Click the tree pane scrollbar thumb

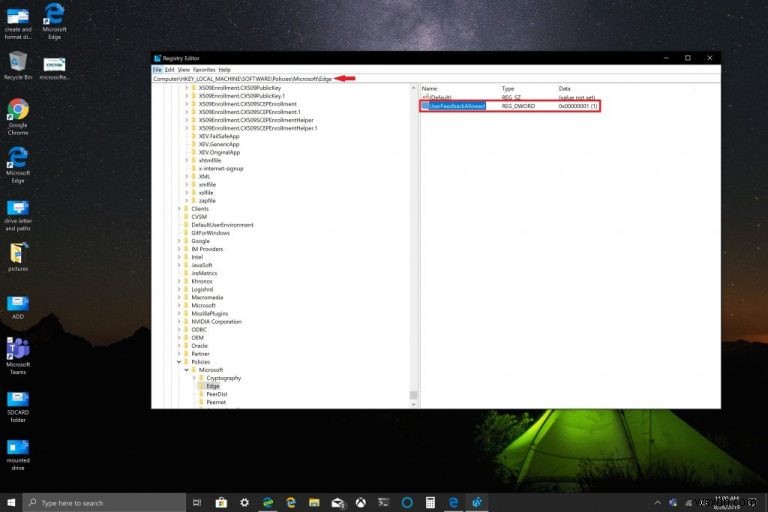[x=414, y=394]
